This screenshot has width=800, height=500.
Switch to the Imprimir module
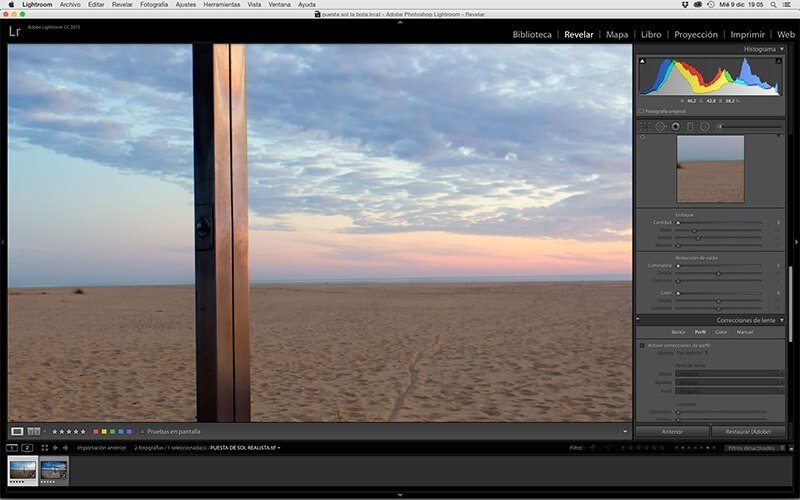tap(747, 34)
